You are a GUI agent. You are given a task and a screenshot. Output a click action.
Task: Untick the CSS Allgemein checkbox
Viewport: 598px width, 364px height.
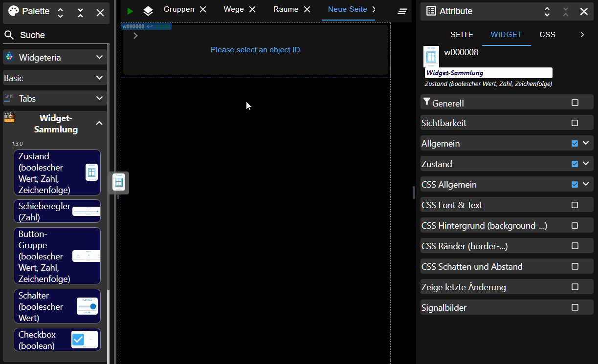point(575,185)
